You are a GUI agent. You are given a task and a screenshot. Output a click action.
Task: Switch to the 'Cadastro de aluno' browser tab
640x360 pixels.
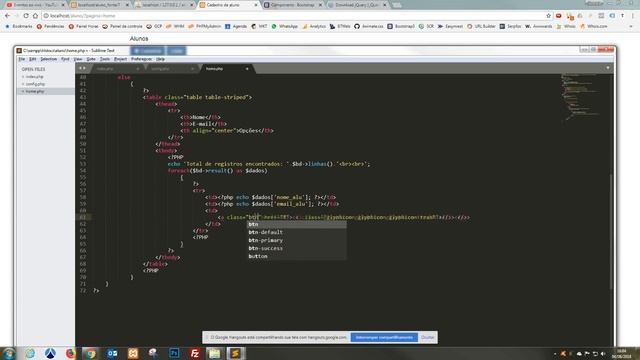[229, 5]
